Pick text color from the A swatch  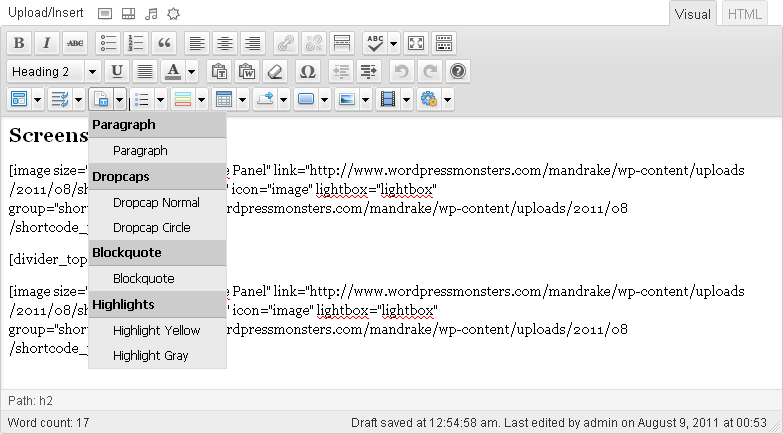[172, 71]
